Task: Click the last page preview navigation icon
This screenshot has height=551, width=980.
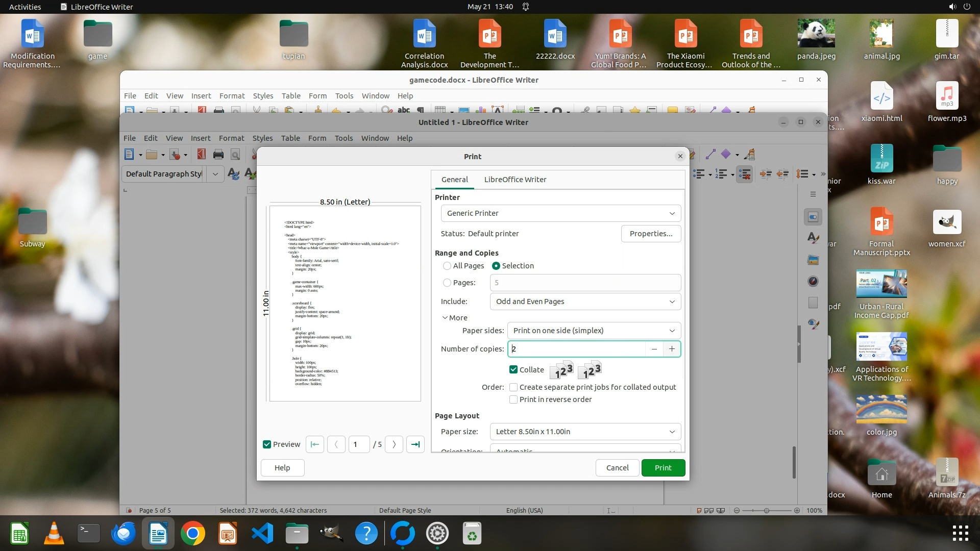Action: pos(415,444)
